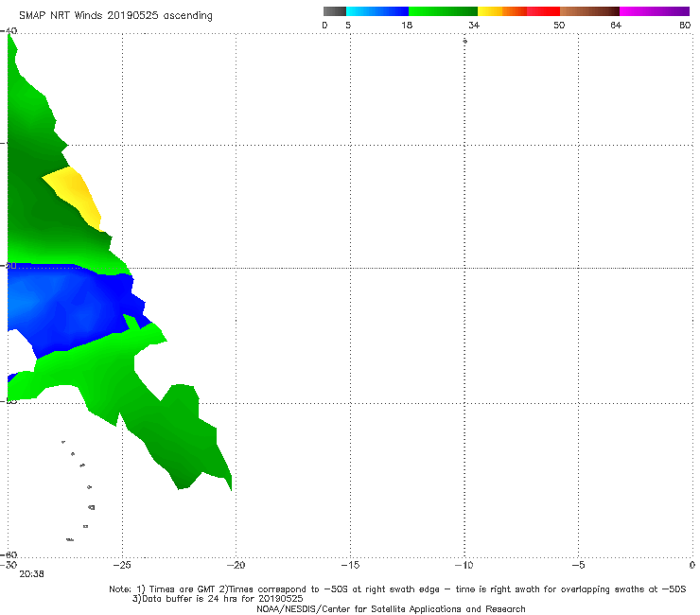Image resolution: width=700 pixels, height=615 pixels.
Task: Click the "3)Data buffer is 24 hrs" note line
Action: coord(218,599)
